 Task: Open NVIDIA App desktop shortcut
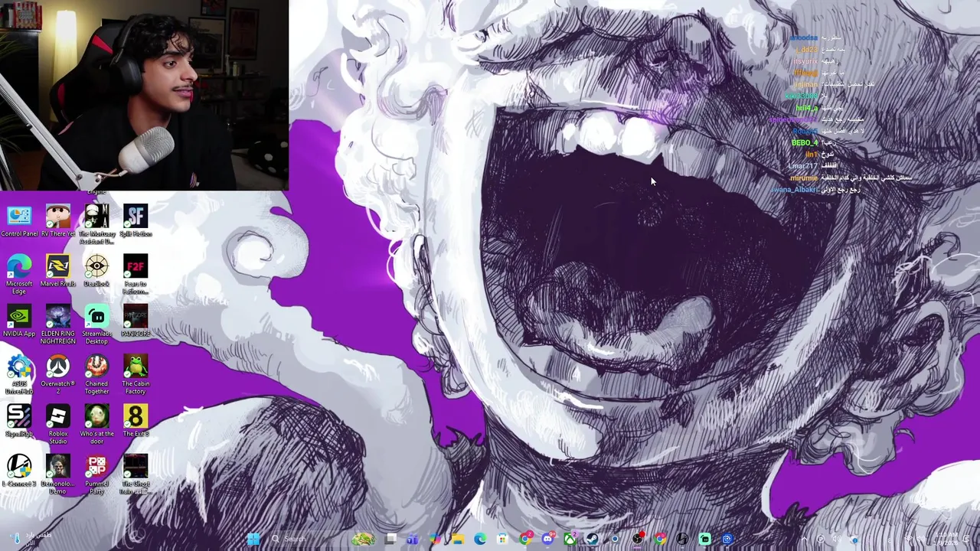pos(19,321)
